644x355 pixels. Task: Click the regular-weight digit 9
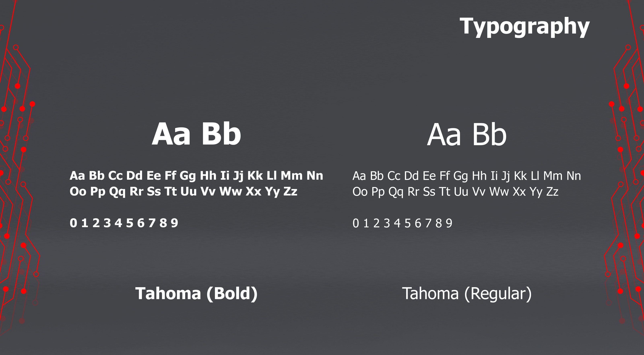[x=449, y=223]
